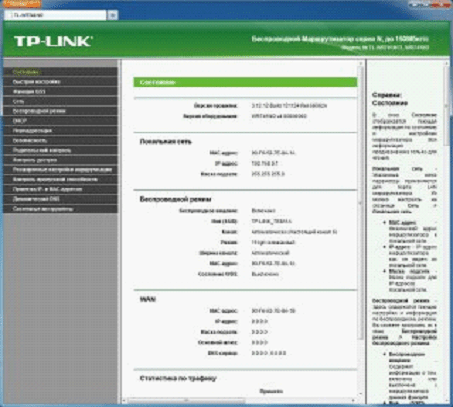Click the new tab button beside the tab
The height and width of the screenshot is (407, 453).
coord(113,15)
